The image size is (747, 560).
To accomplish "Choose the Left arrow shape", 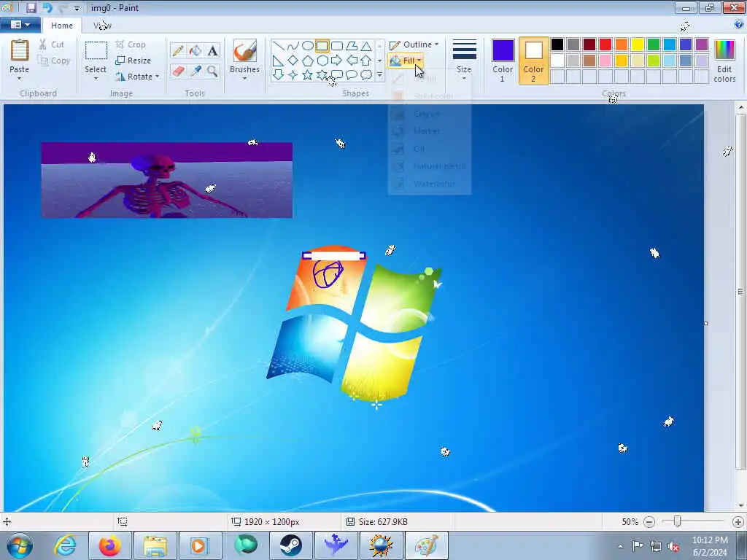I will click(352, 61).
